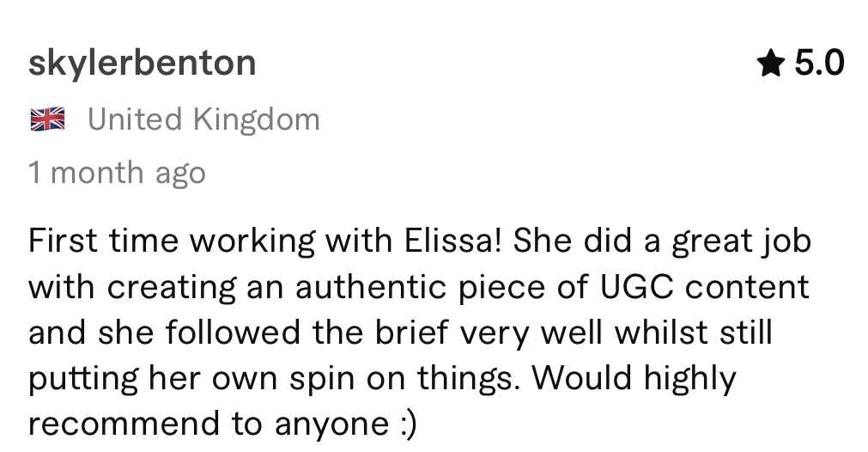
Task: Select the word putting in the review
Action: click(83, 379)
